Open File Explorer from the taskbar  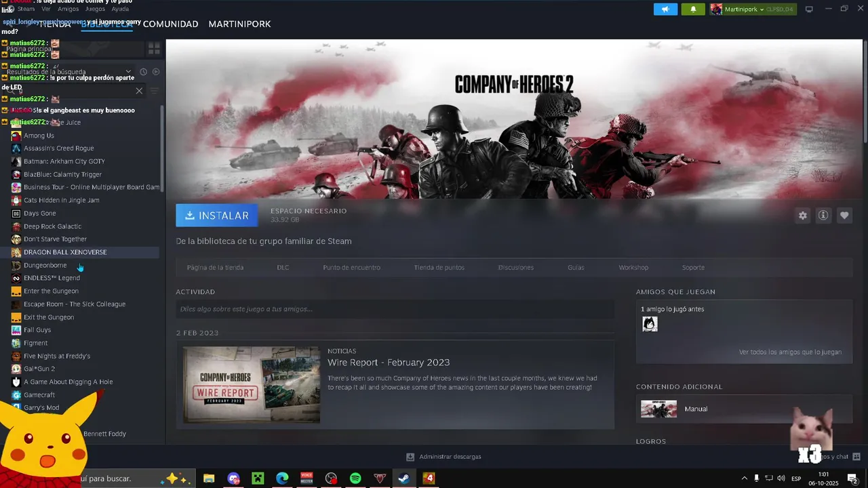coord(209,479)
